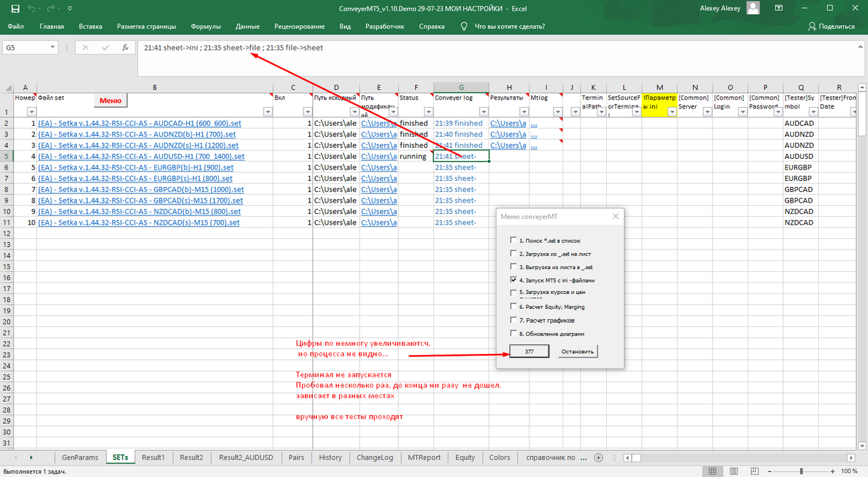Click the Поделиться share button

832,26
